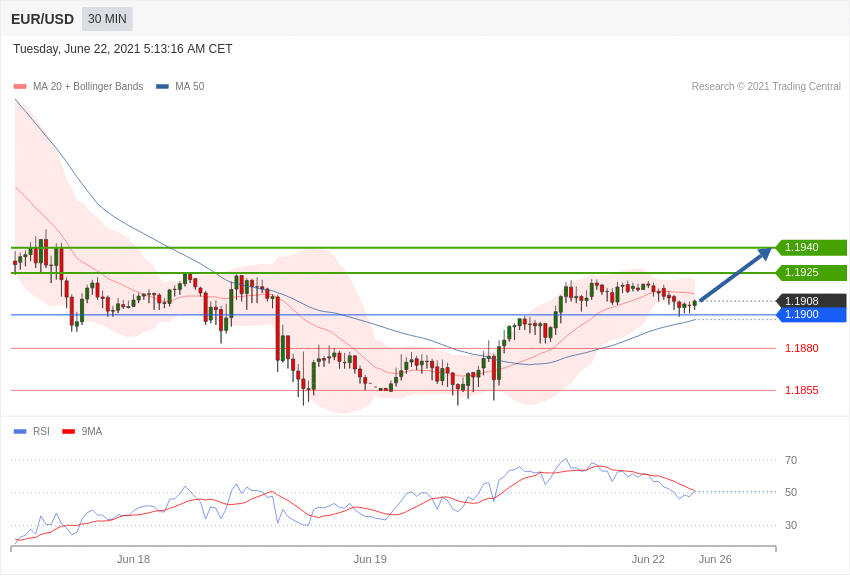Image resolution: width=850 pixels, height=576 pixels.
Task: Click the 1.1880 support price label
Action: pyautogui.click(x=802, y=348)
